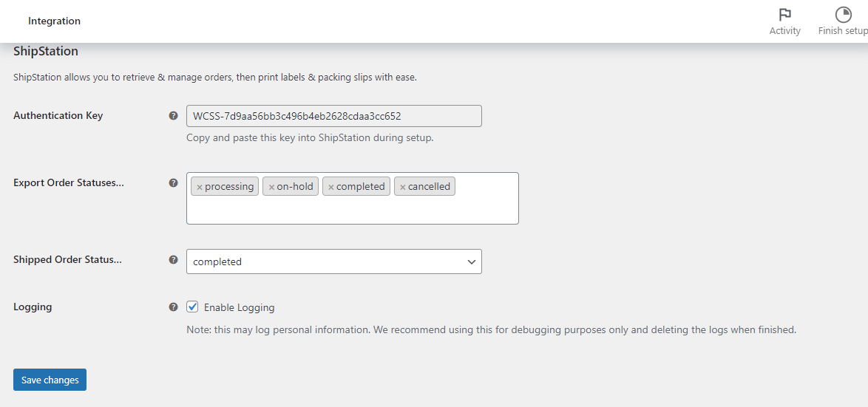
Task: Show help tooltip for Logging
Action: tap(173, 307)
